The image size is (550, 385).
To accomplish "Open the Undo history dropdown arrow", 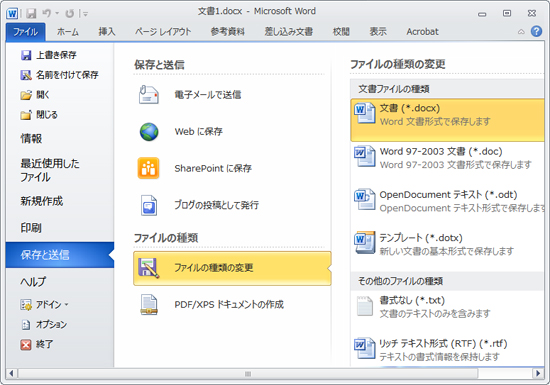I will (x=57, y=14).
